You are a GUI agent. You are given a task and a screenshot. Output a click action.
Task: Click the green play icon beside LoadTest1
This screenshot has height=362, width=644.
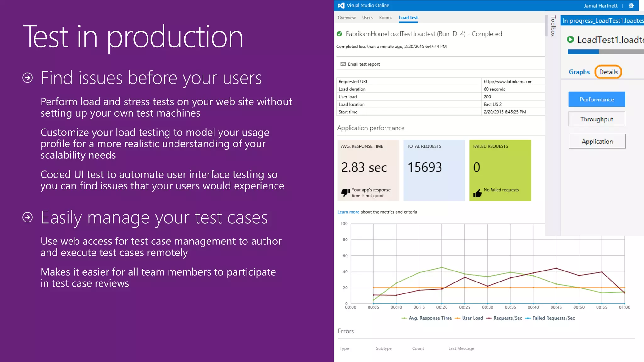[x=570, y=40]
